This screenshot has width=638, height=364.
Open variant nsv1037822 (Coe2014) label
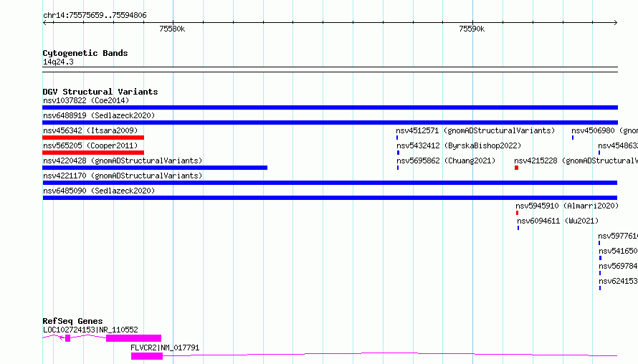pos(86,100)
